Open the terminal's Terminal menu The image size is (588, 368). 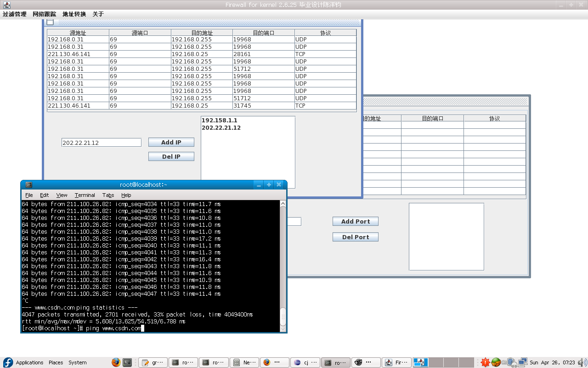point(85,195)
